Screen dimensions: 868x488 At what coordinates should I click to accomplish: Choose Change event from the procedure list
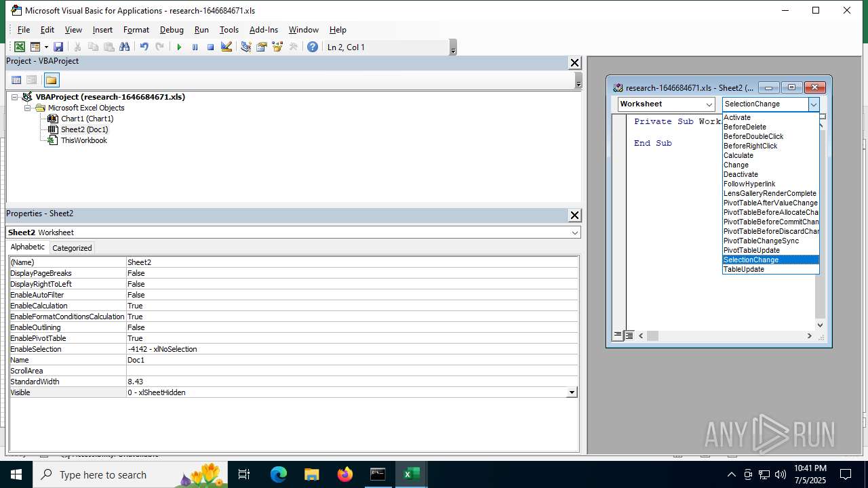pyautogui.click(x=771, y=165)
